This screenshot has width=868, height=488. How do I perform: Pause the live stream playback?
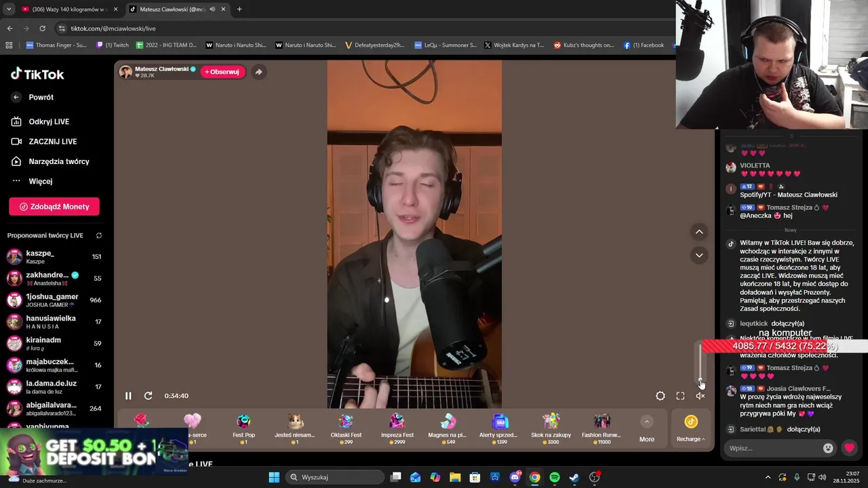point(128,396)
